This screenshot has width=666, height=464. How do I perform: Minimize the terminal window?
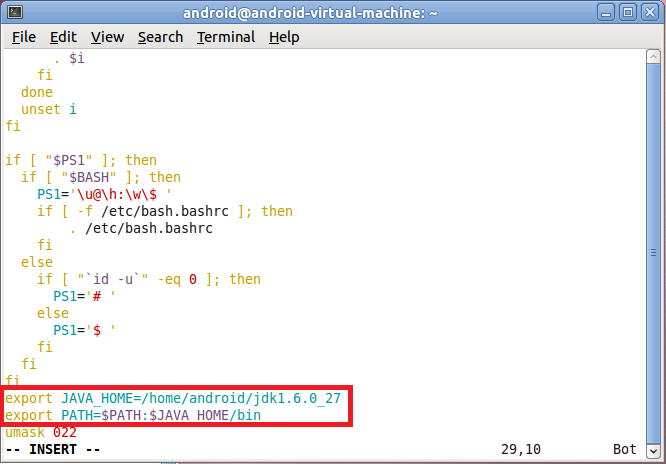(606, 13)
